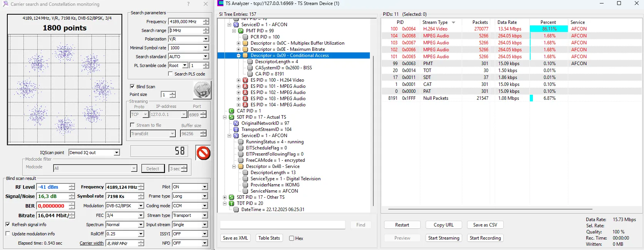644x250 pixels.
Task: Open the IQScan point dropdown
Action: [116, 153]
